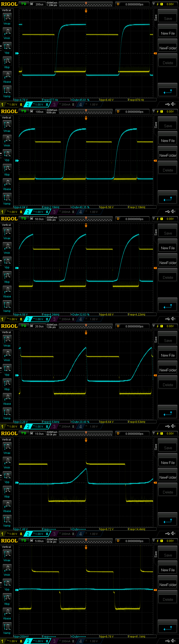179x644 pixels.
Task: Choose the Vamp measurement icon in the 5.00us capture
Action: click(7, 628)
